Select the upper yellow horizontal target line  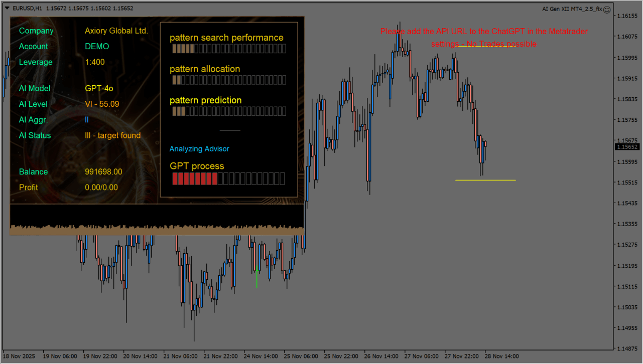(484, 47)
